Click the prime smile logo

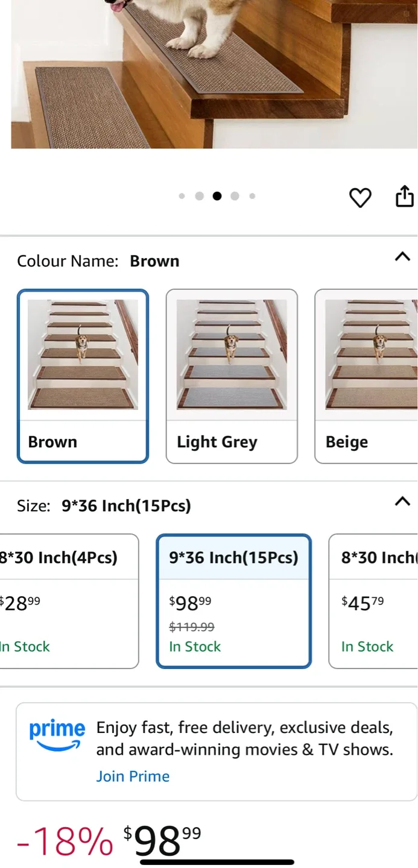[x=57, y=733]
